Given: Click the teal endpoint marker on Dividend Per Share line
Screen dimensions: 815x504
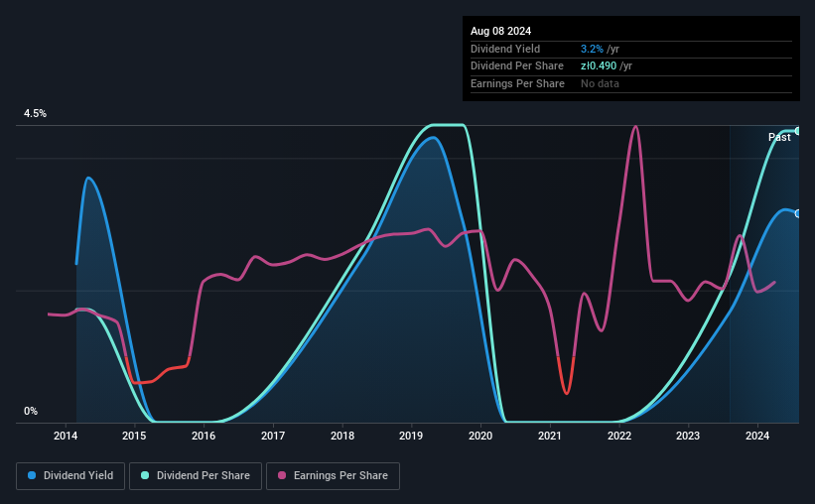Looking at the screenshot, I should (798, 131).
